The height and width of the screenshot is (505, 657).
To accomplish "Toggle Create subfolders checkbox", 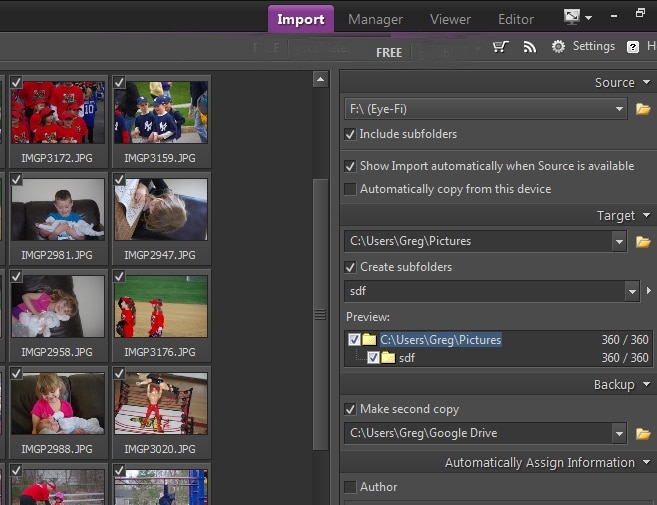I will click(350, 267).
